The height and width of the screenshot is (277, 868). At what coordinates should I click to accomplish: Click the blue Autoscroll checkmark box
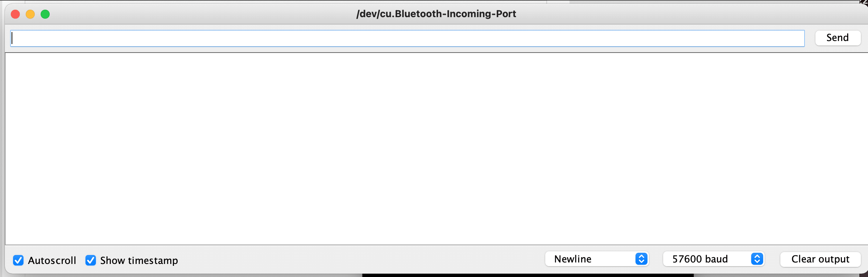(18, 260)
